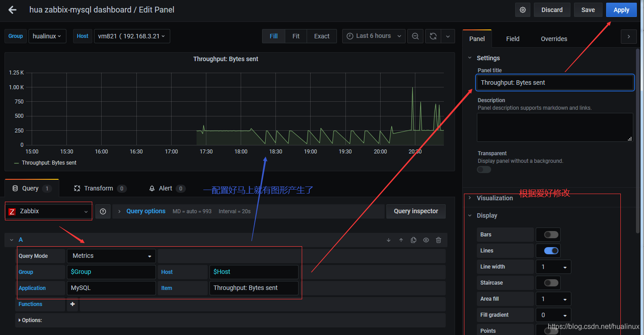This screenshot has width=644, height=335.
Task: Click the Apply button
Action: tap(621, 10)
